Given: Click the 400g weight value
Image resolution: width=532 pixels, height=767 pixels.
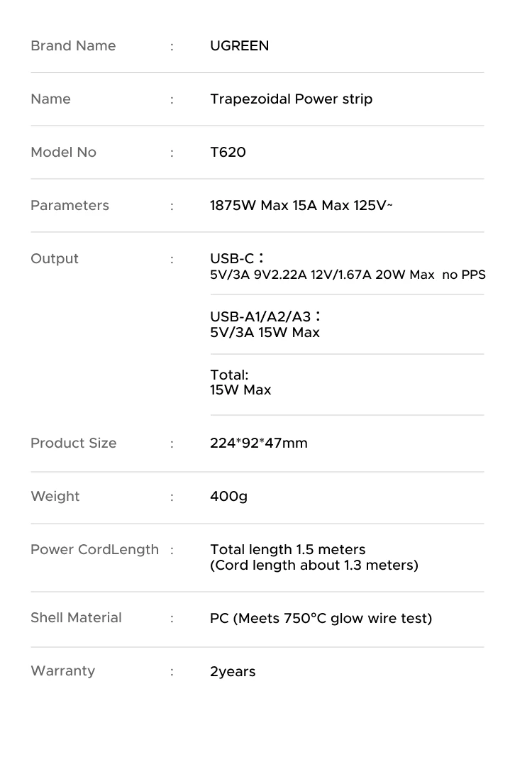Looking at the screenshot, I should tap(229, 497).
